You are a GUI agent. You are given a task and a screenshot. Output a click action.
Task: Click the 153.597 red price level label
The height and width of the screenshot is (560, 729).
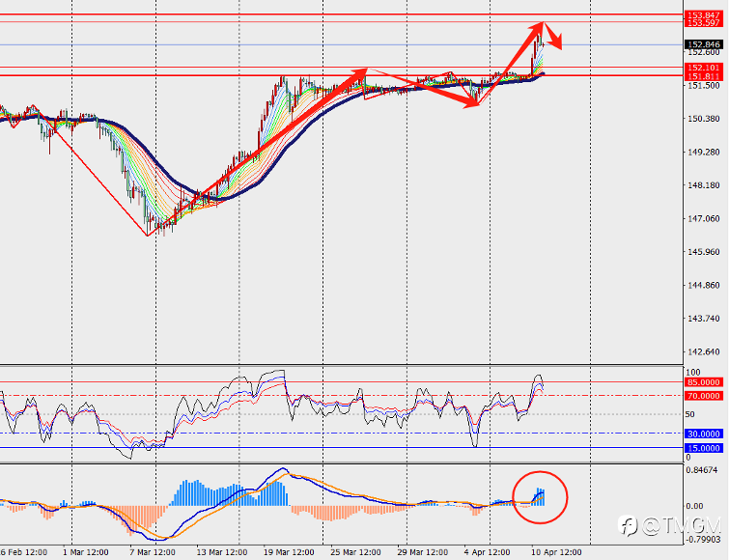(x=704, y=23)
